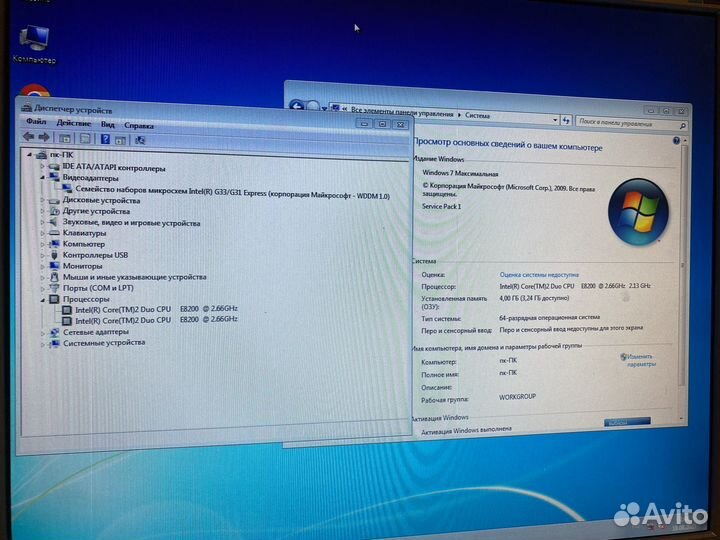Screen dimensions: 720x540
Task: Expand Дисковые устройства
Action: pyautogui.click(x=42, y=200)
